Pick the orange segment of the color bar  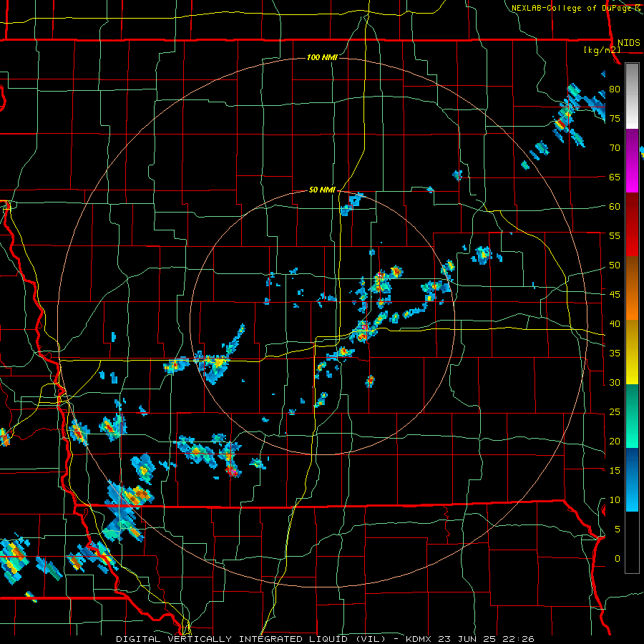coord(632,304)
